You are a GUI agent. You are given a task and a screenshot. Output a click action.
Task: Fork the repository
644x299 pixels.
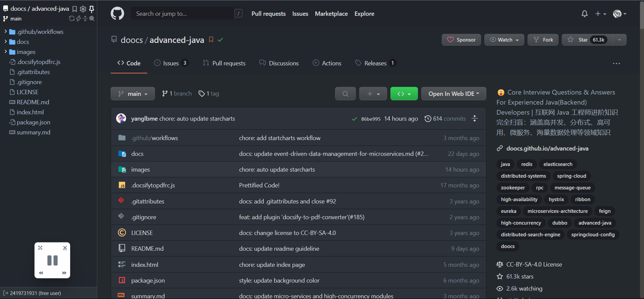[x=543, y=40]
